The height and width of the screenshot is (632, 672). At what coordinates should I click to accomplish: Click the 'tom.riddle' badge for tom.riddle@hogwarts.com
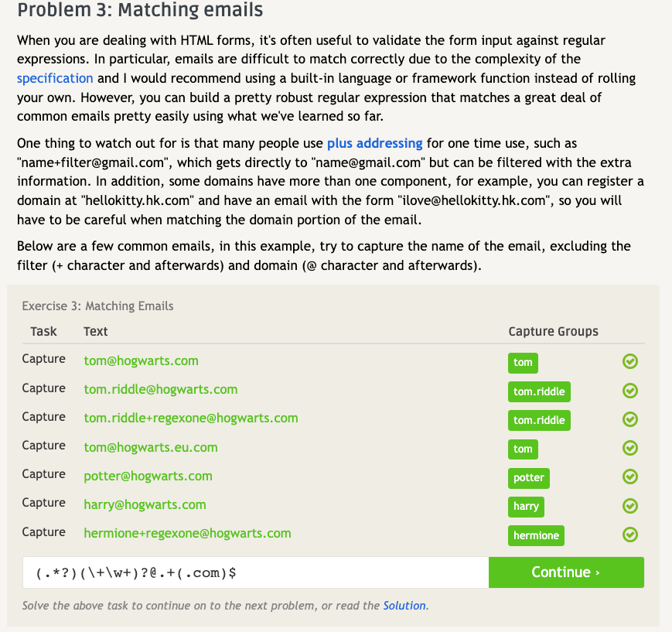tap(539, 391)
